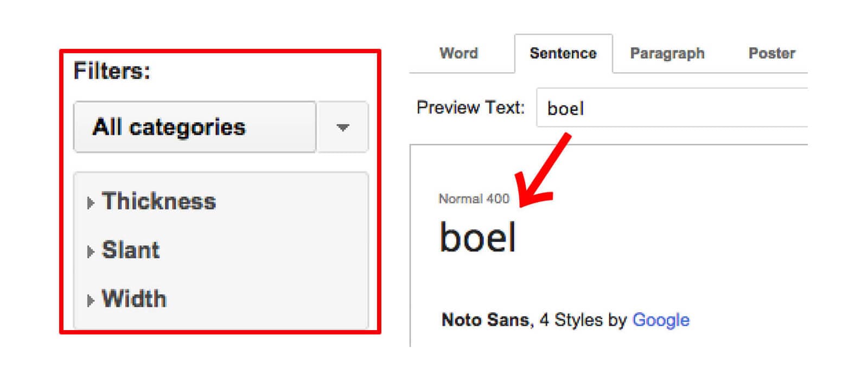The height and width of the screenshot is (367, 868).
Task: Switch to the Word tab
Action: (458, 53)
